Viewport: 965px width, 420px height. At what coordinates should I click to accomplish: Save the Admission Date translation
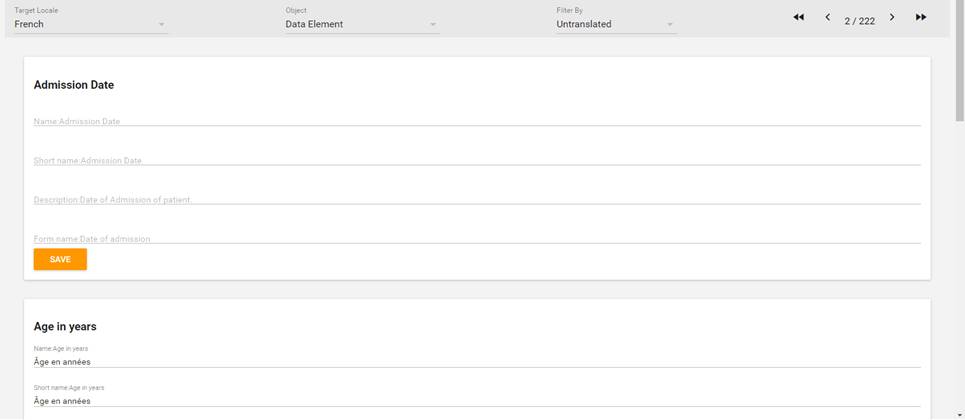click(x=60, y=259)
